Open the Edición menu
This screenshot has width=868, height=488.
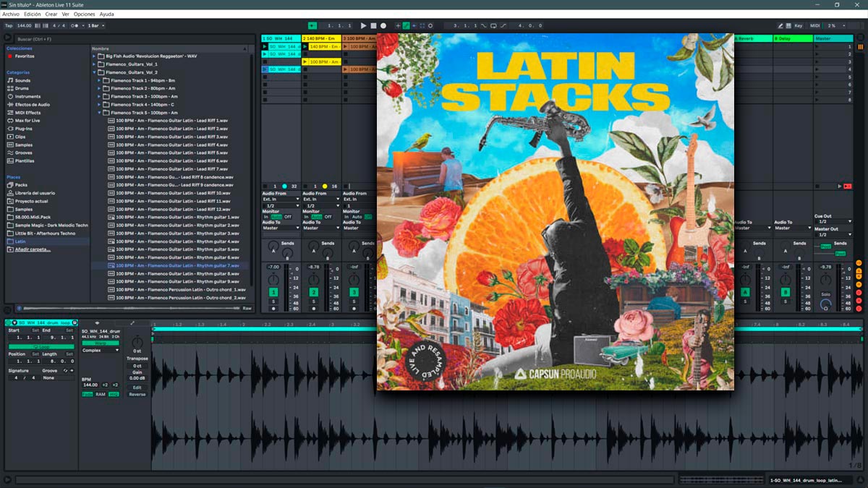(x=32, y=14)
